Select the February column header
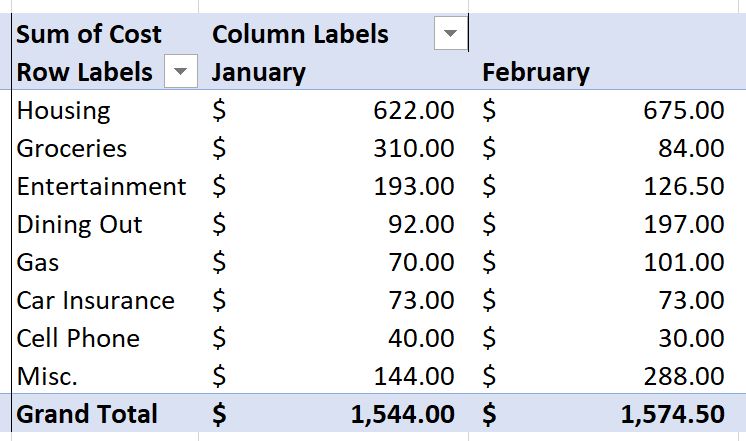The height and width of the screenshot is (441, 746). [x=536, y=73]
